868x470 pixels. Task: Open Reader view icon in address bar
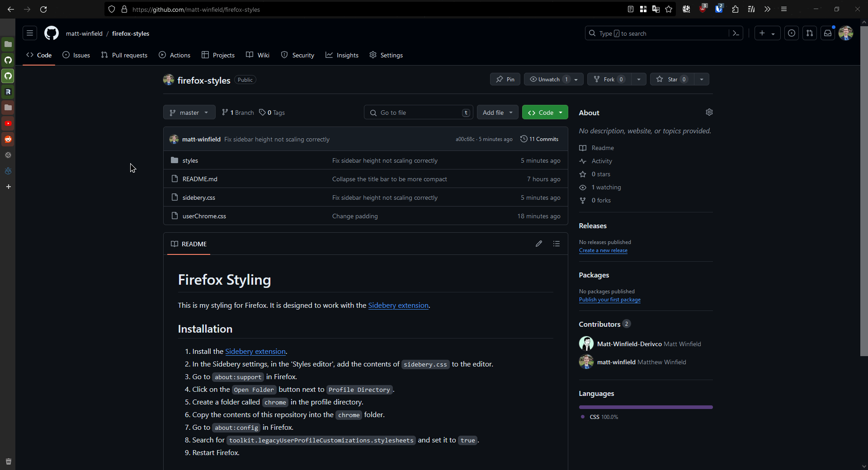631,9
